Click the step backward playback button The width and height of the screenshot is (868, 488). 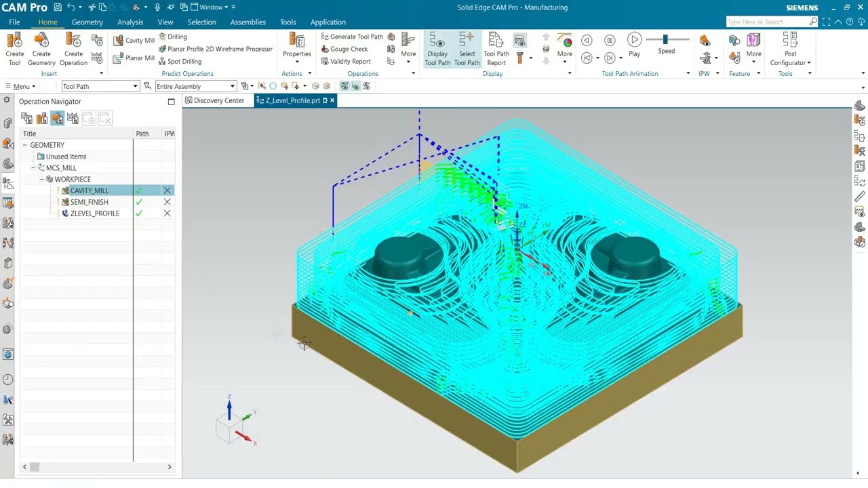click(587, 40)
